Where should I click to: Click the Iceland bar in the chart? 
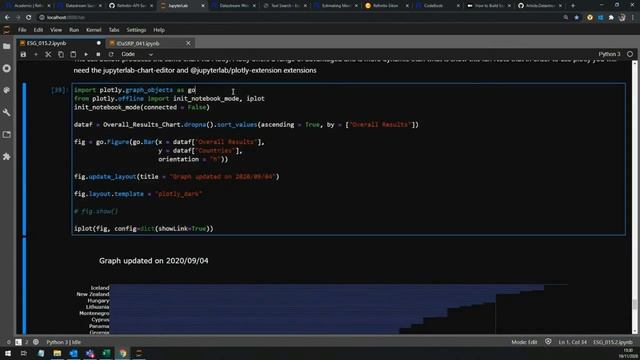pos(327,288)
